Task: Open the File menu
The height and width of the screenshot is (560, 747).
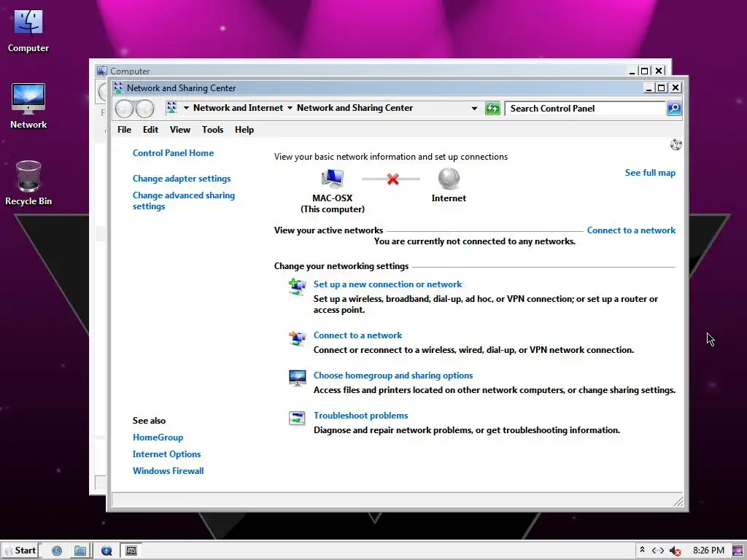Action: [124, 130]
